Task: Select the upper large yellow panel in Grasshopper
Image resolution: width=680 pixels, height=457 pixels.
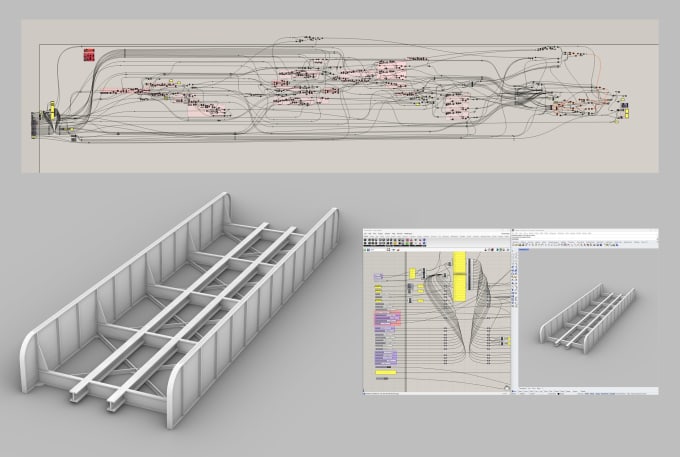Action: pyautogui.click(x=459, y=263)
